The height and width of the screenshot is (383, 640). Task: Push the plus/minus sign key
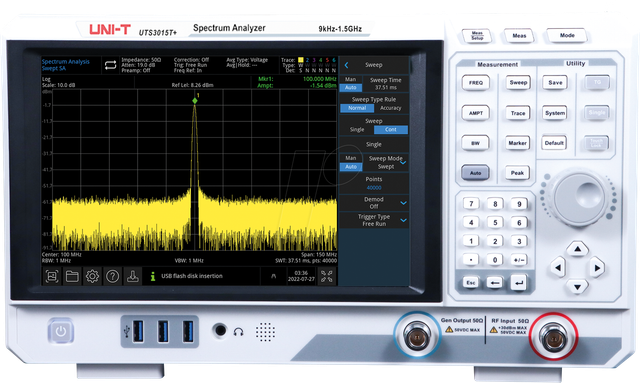(519, 260)
